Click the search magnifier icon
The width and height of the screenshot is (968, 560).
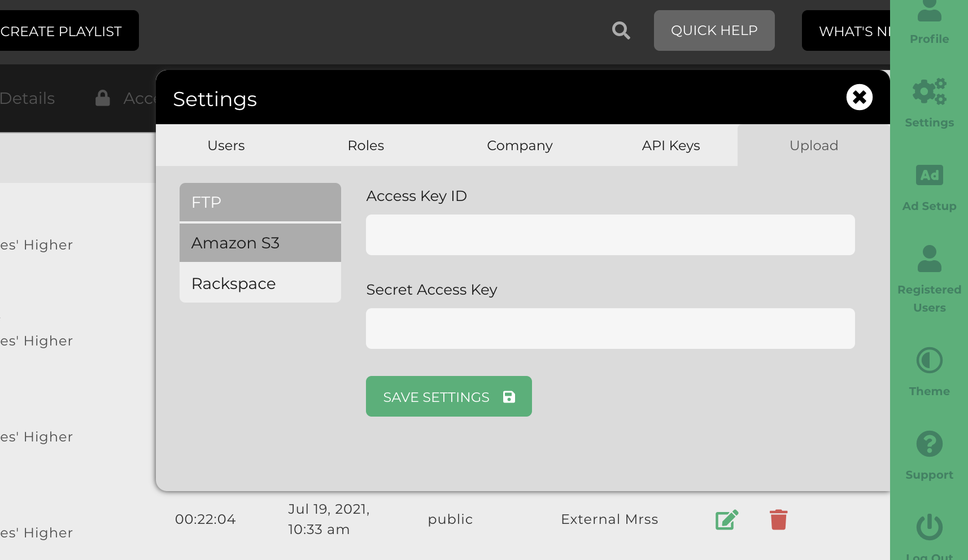621,30
